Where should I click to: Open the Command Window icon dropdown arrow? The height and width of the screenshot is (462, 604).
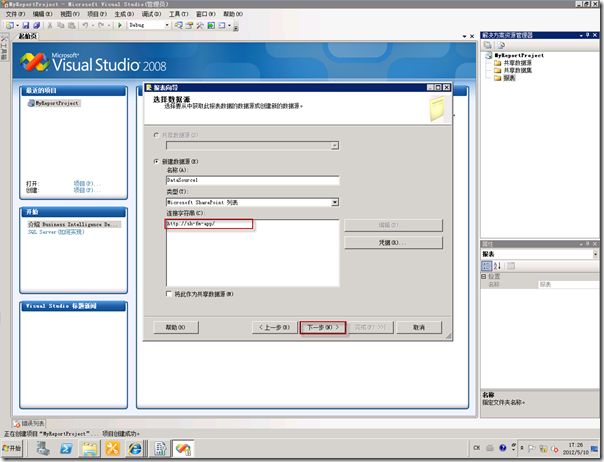[230, 26]
